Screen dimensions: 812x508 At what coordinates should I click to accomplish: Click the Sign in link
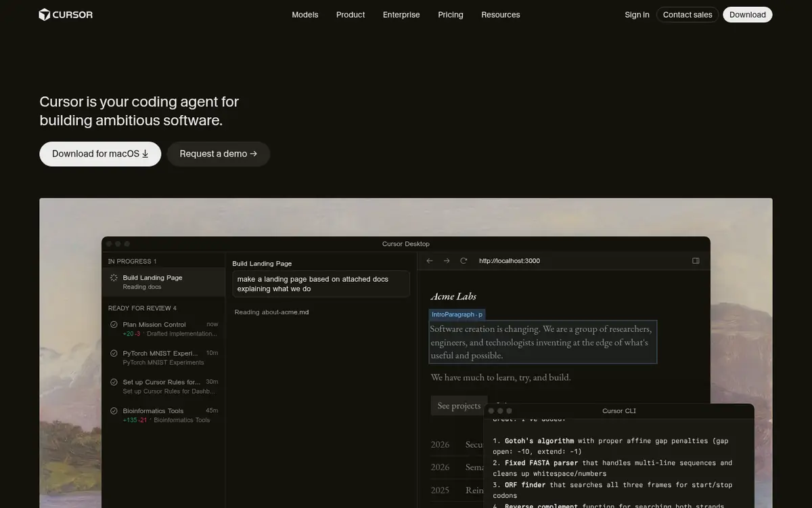637,15
